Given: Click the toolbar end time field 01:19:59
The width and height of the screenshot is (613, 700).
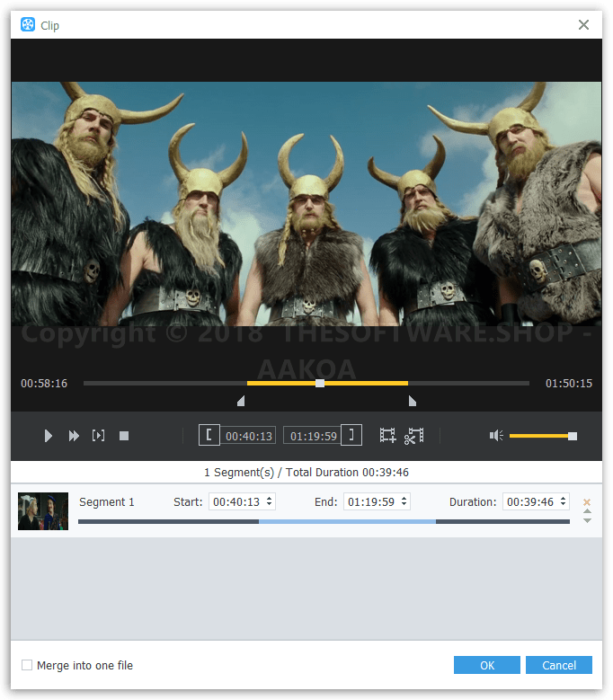Looking at the screenshot, I should (313, 436).
